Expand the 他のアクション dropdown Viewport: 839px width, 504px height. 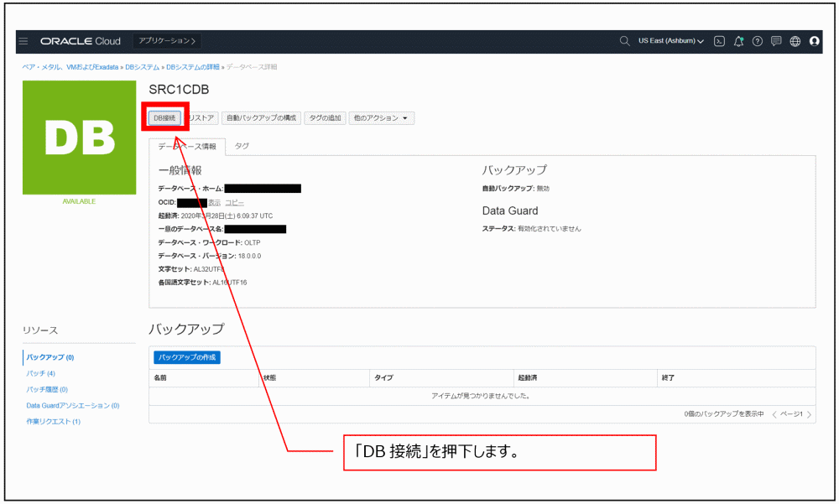(x=381, y=117)
